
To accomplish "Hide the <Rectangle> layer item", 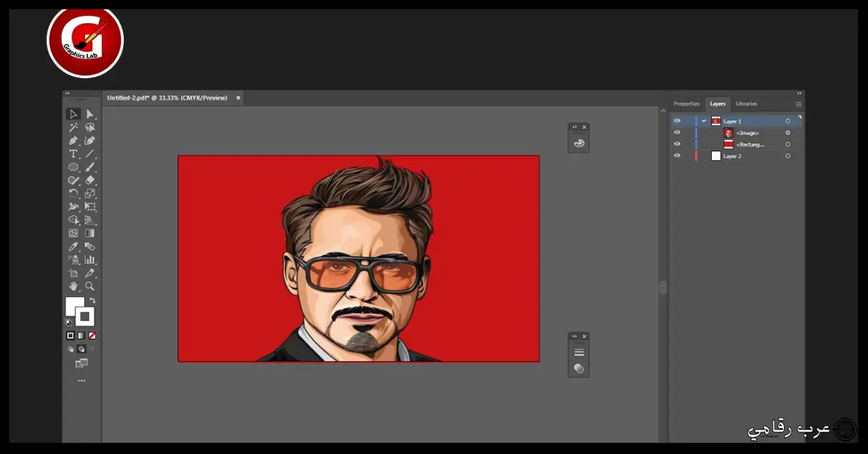I will [677, 144].
